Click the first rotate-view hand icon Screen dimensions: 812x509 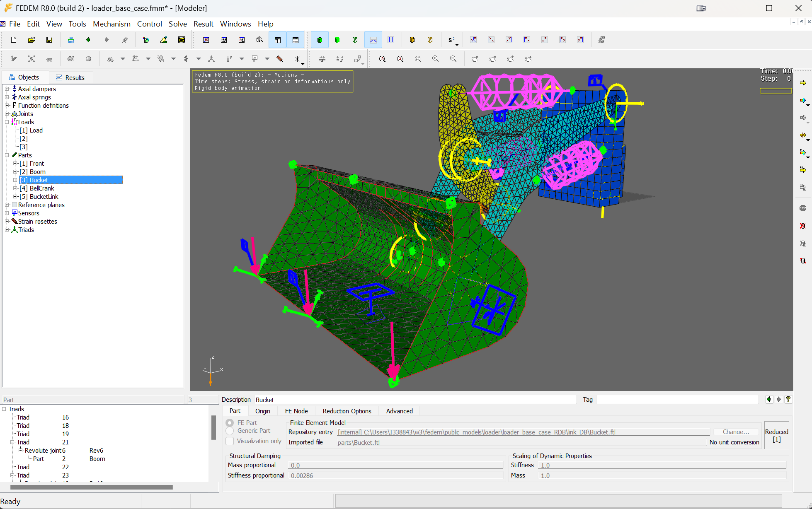(x=475, y=59)
